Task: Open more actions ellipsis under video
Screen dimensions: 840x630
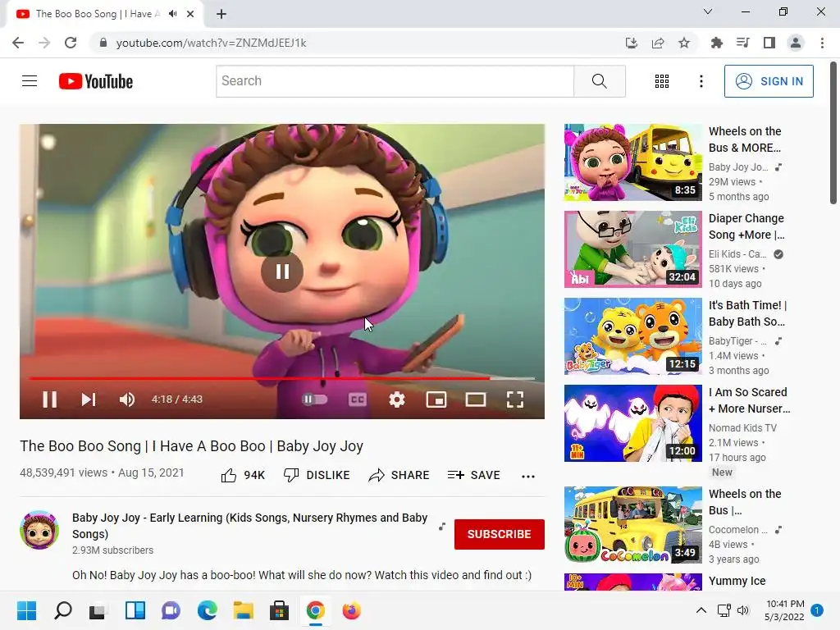Action: [x=528, y=476]
